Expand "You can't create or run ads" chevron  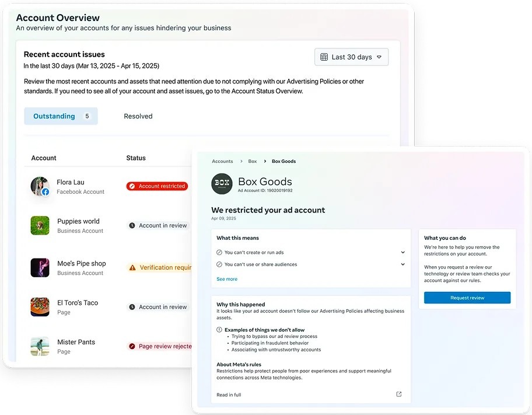[403, 253]
